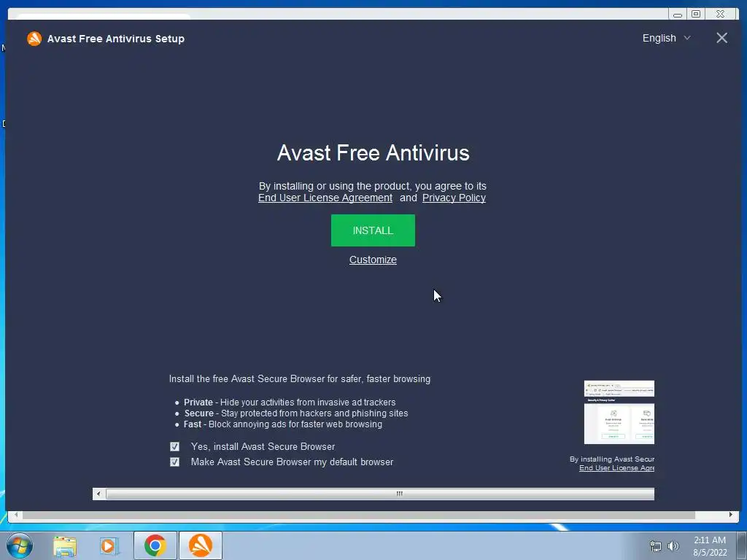Open the Customize installation link

point(373,260)
